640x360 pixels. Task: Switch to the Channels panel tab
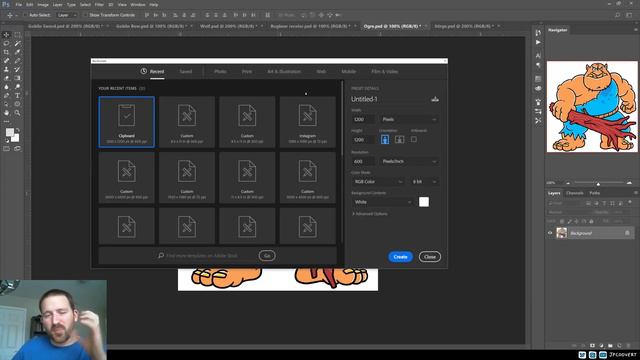pyautogui.click(x=574, y=193)
